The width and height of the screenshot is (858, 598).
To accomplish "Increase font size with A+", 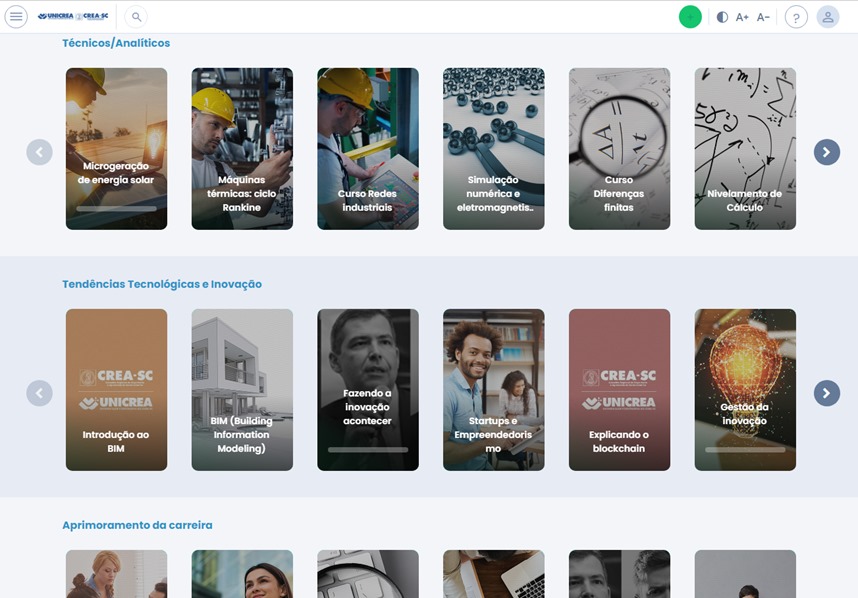I will coord(742,17).
